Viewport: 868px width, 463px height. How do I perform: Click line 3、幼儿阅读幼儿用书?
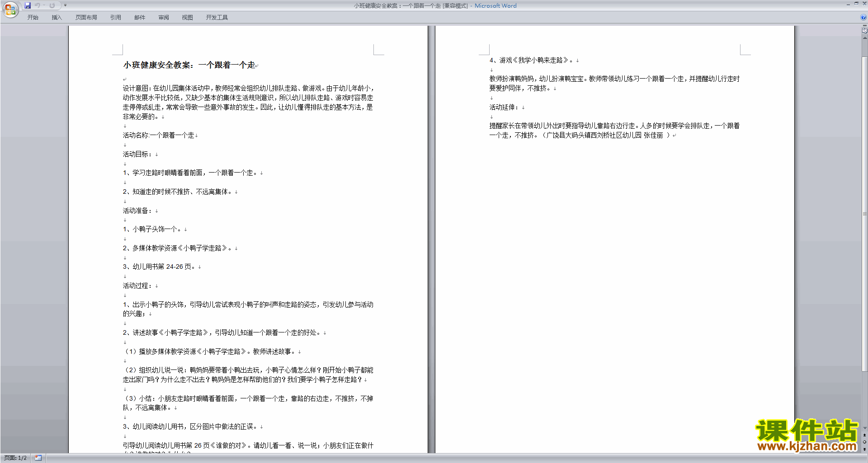click(x=190, y=426)
